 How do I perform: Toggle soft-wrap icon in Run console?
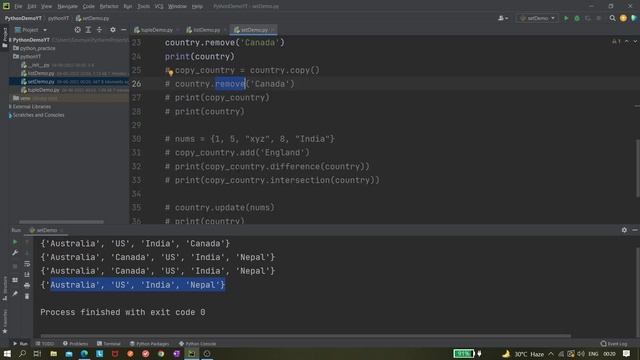(x=27, y=264)
